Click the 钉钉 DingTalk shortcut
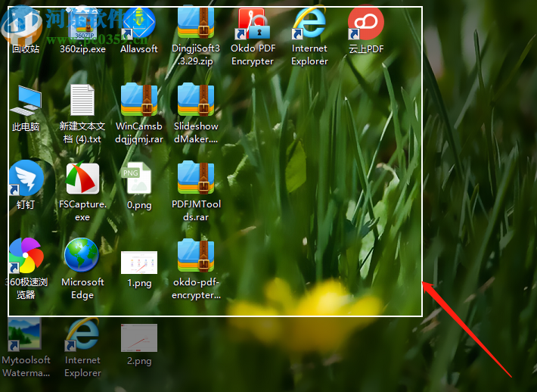 (26, 185)
